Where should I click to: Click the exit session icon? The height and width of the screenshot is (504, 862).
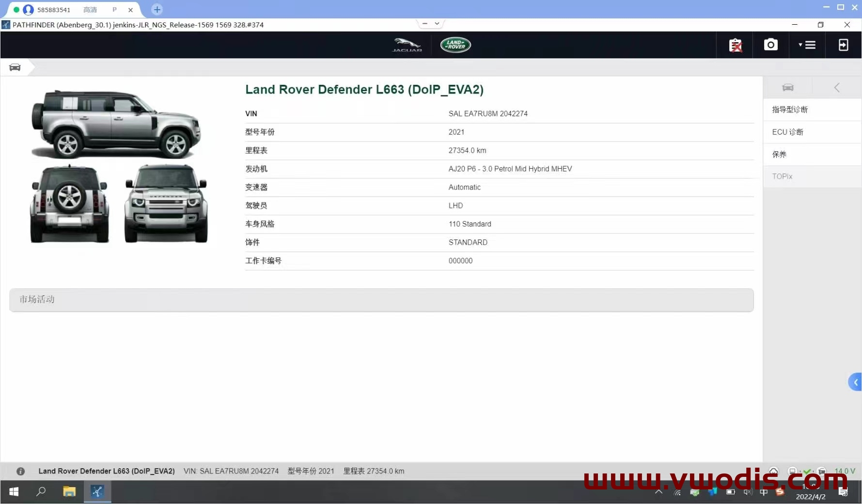tap(843, 45)
